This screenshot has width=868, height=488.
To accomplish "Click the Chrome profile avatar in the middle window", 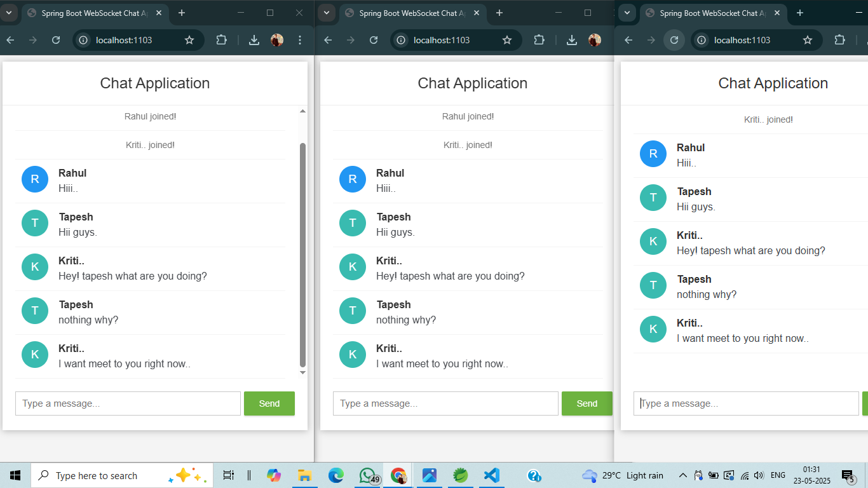I will pyautogui.click(x=594, y=39).
